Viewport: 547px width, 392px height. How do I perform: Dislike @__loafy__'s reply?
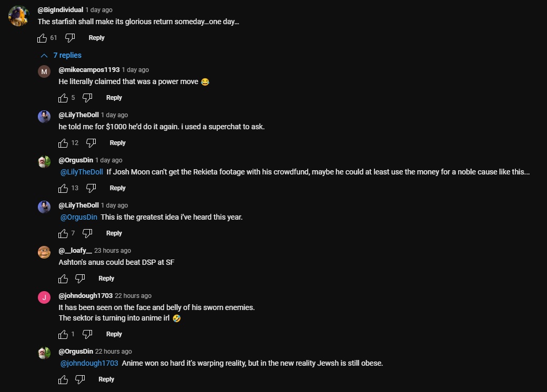[80, 278]
